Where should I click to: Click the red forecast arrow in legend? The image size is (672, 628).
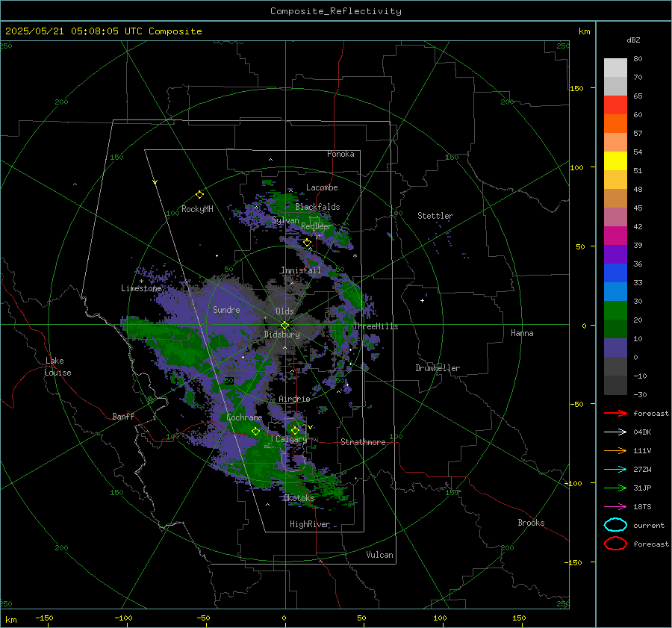click(615, 413)
